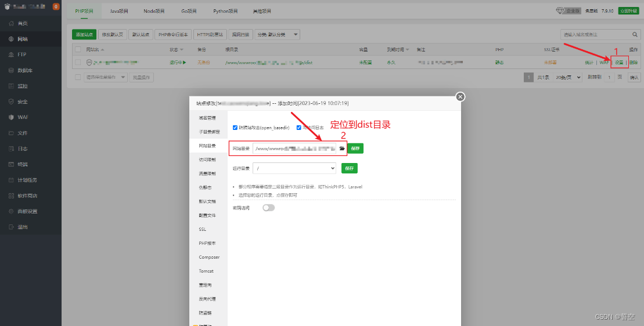Click the 监控 monitor icon in sidebar
This screenshot has height=326, width=644.
[x=11, y=86]
